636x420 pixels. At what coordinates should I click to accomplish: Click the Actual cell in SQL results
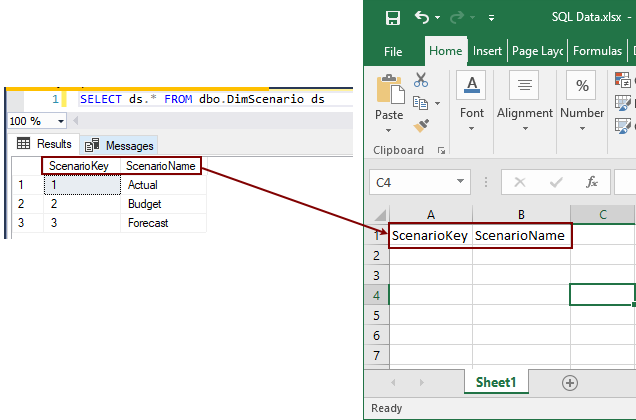(x=163, y=185)
